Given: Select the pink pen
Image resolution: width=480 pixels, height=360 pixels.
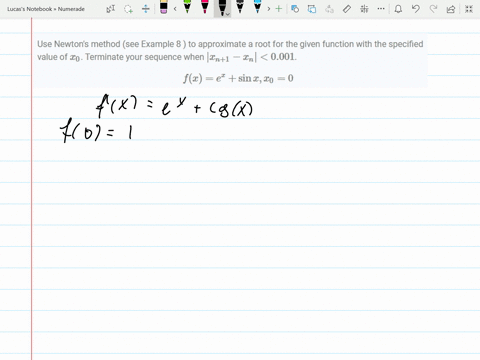Looking at the screenshot, I should (205, 7).
